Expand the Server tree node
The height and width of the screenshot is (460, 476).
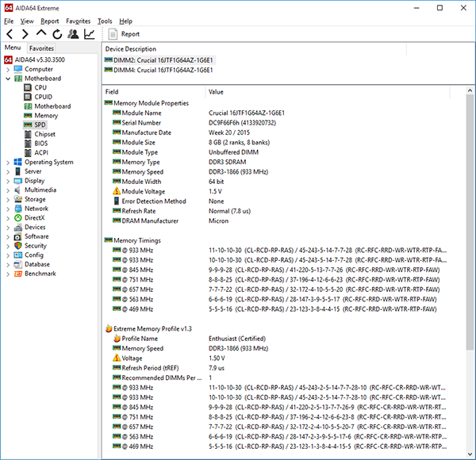pos(8,172)
